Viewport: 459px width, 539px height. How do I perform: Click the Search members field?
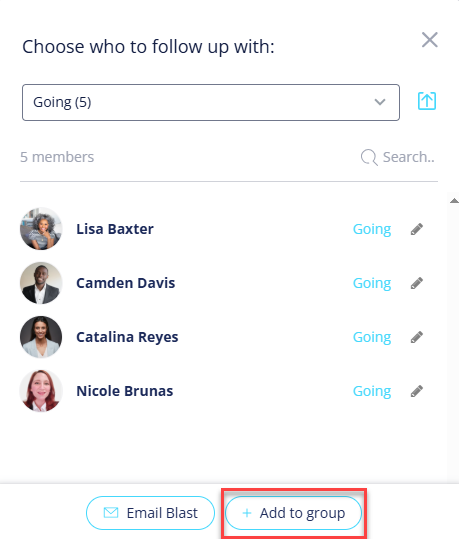pos(398,157)
